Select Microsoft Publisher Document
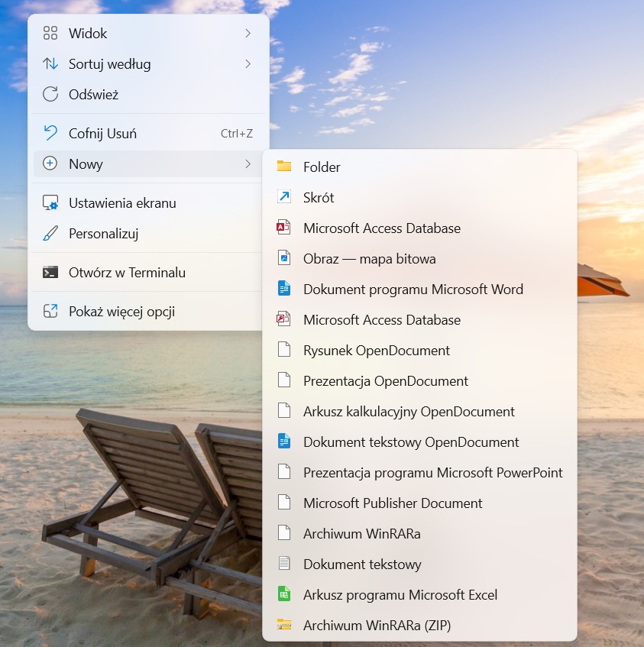Image resolution: width=644 pixels, height=647 pixels. coord(393,503)
